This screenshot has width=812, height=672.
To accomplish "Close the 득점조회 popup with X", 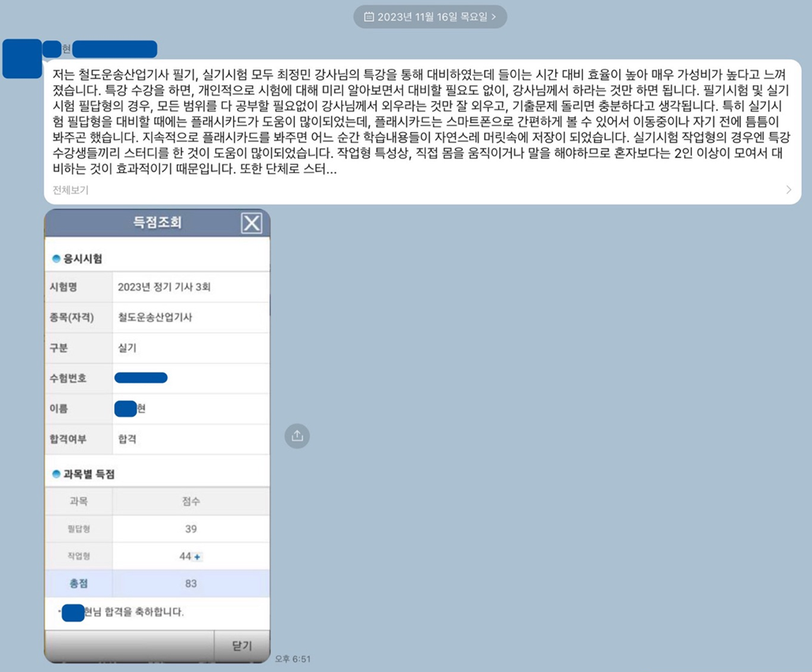I will coord(252,223).
